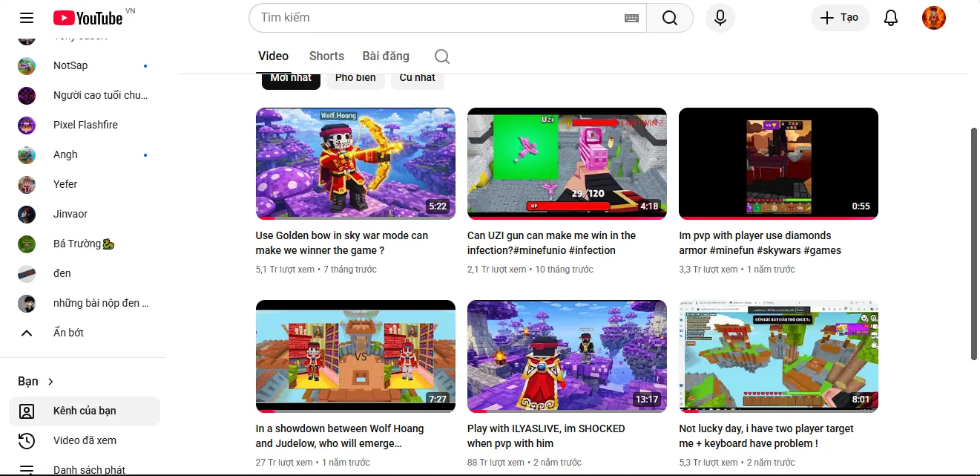Switch to the Video tab
This screenshot has height=476, width=980.
273,56
